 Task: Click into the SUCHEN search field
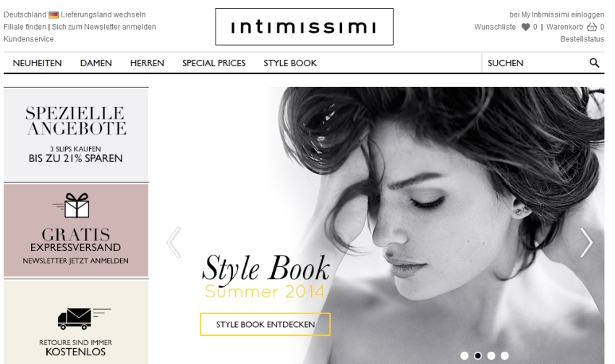[x=532, y=64]
